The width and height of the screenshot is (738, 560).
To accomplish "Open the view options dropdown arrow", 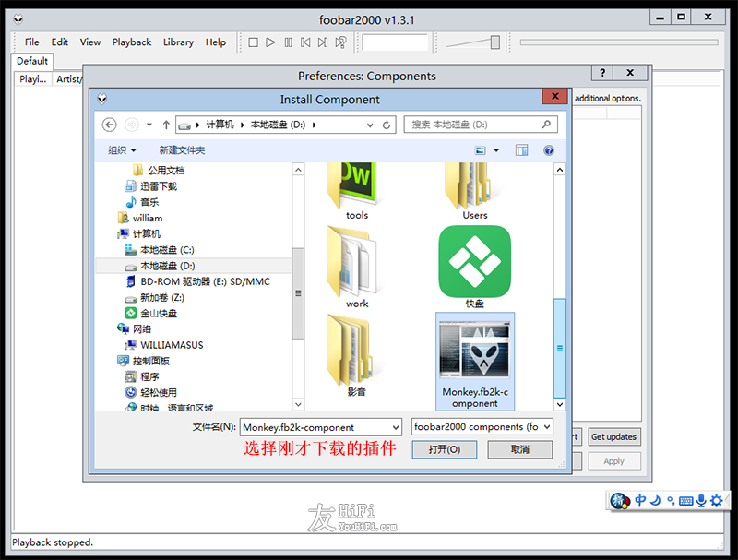I will [x=496, y=150].
